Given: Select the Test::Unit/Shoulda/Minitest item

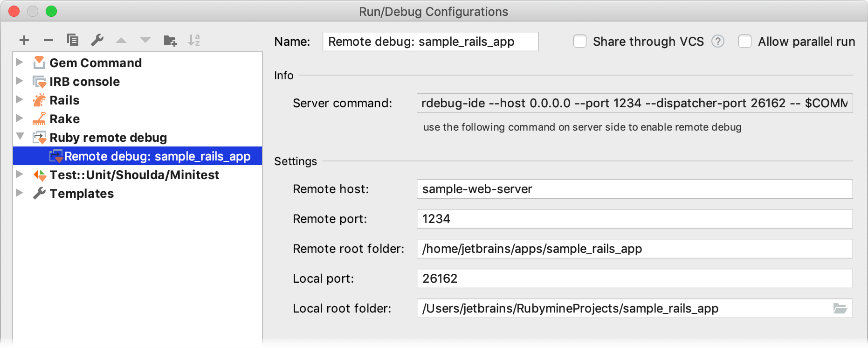Looking at the screenshot, I should tap(134, 175).
